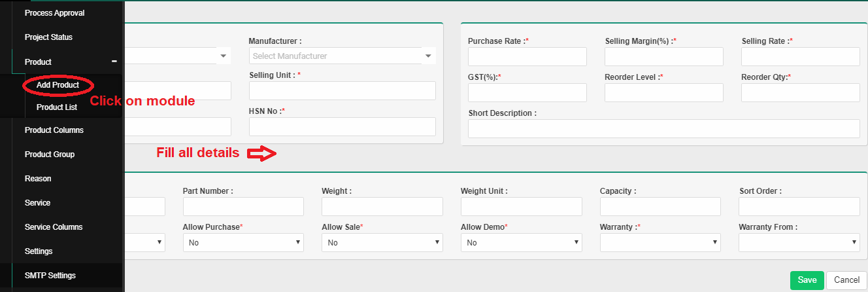Expand the Warranty From dropdown
The height and width of the screenshot is (292, 868).
coord(799,242)
